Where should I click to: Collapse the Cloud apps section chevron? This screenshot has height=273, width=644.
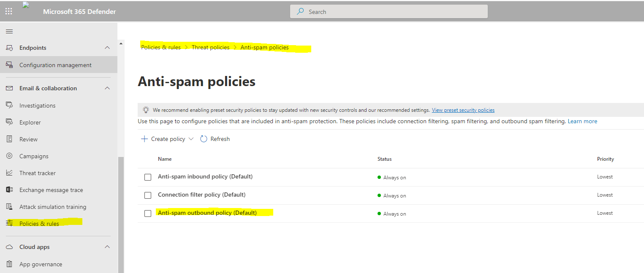[107, 247]
